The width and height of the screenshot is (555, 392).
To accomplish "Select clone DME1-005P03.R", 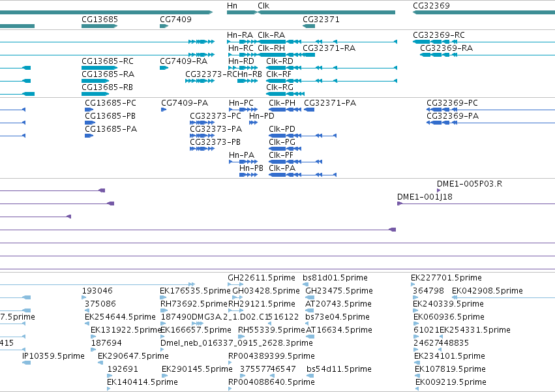I will [x=438, y=190].
